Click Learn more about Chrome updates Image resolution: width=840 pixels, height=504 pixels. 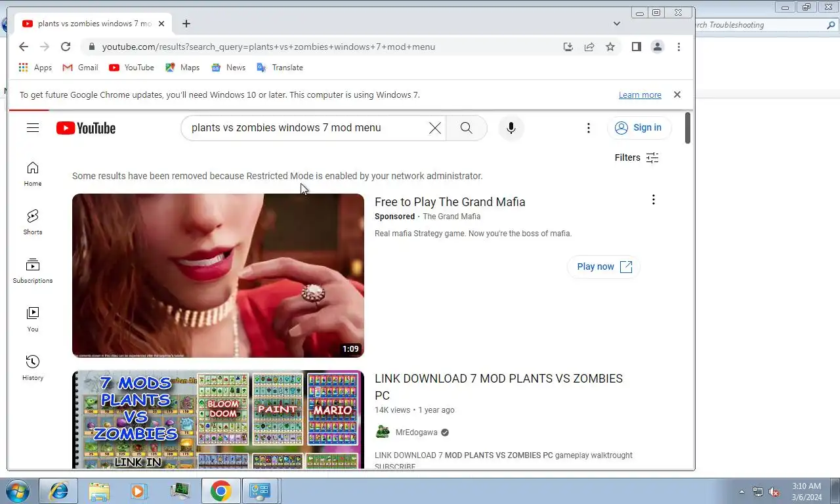pos(640,95)
